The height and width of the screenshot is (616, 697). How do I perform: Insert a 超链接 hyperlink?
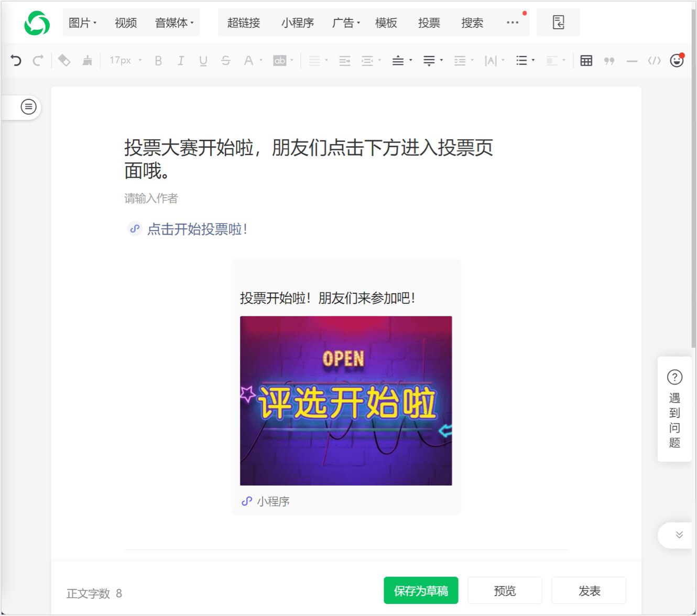[244, 23]
